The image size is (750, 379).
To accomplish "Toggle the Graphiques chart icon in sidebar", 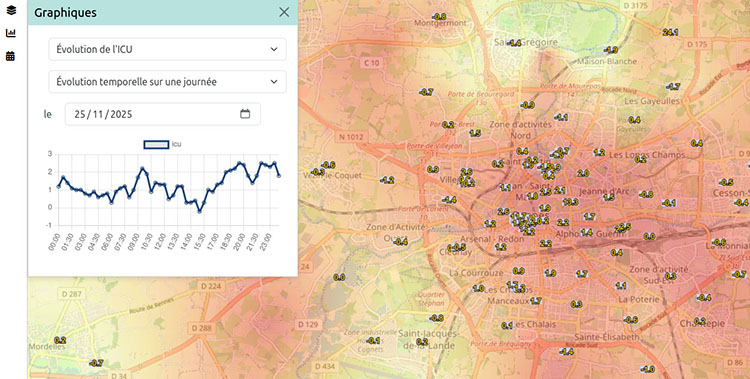I will [x=11, y=33].
